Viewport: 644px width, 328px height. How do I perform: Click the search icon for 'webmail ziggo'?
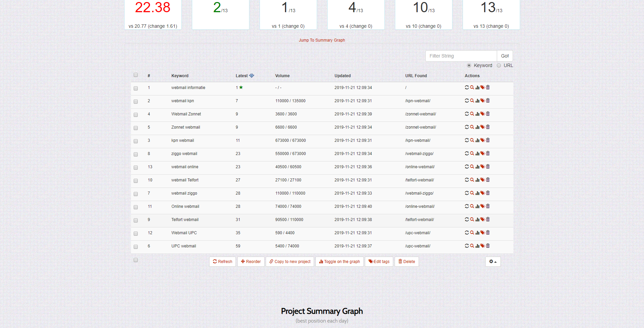(472, 193)
